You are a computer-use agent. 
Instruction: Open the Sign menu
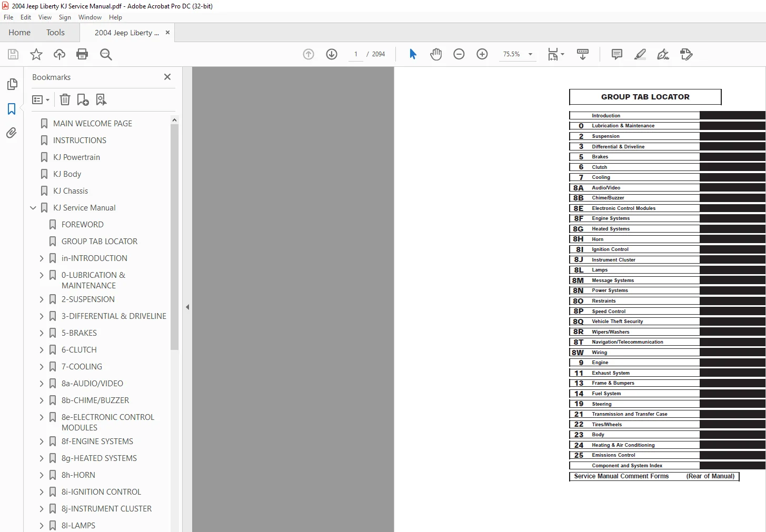[x=65, y=17]
